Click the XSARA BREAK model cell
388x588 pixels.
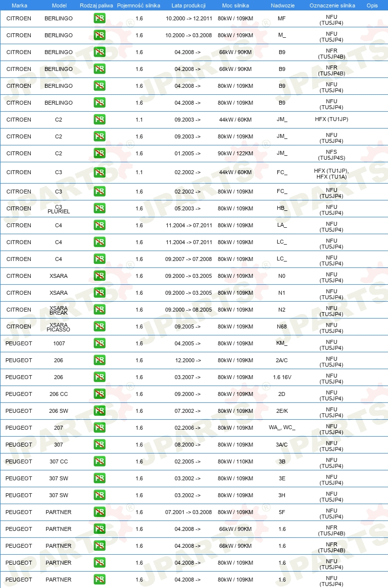point(59,311)
